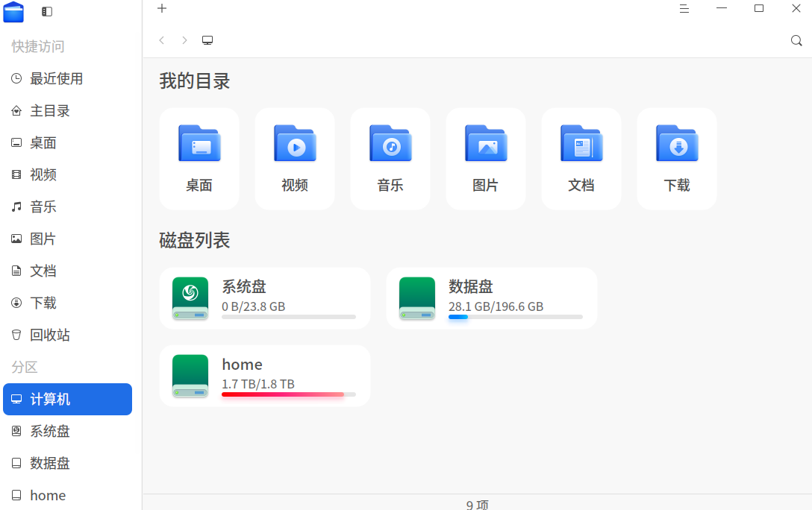Open the 视频 folder card

click(295, 159)
